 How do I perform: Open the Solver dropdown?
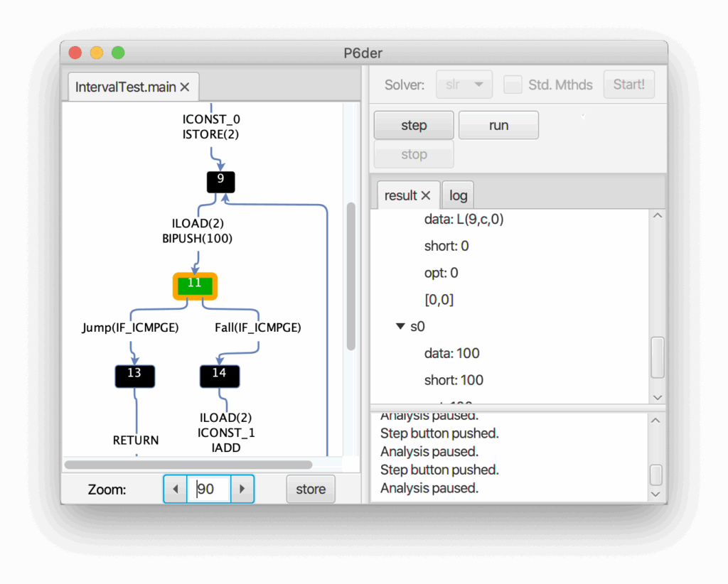tap(464, 85)
